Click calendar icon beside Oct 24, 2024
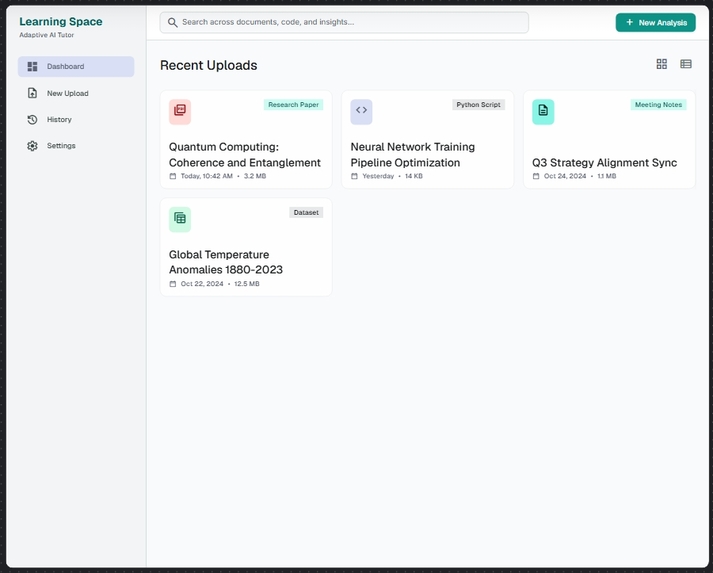 [x=536, y=176]
